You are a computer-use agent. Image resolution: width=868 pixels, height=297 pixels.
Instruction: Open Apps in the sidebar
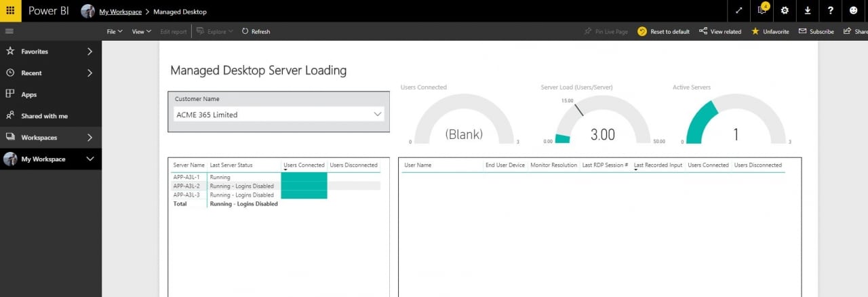[x=51, y=94]
